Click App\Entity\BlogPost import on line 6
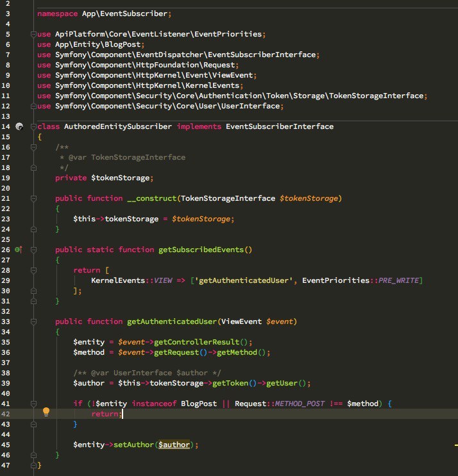The image size is (458, 476). (x=98, y=45)
